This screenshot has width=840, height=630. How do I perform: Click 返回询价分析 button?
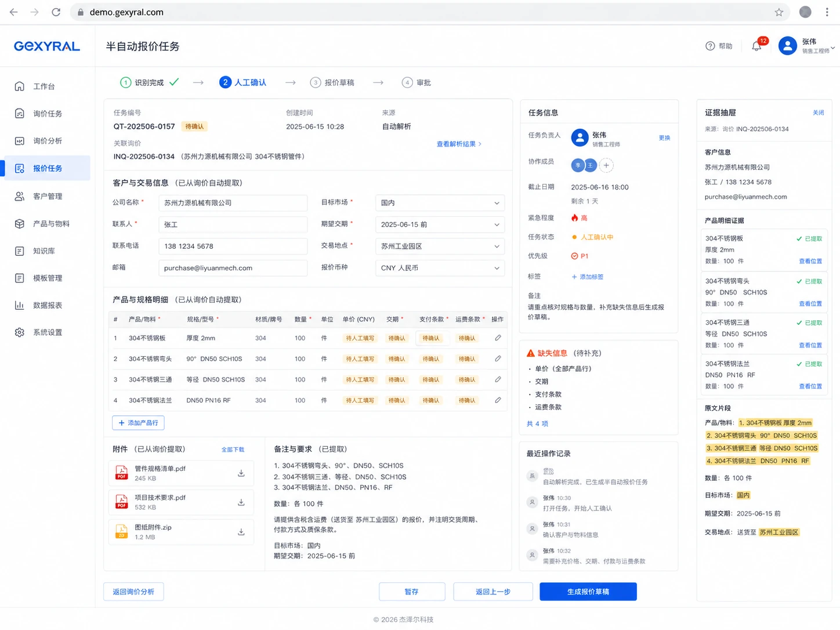pyautogui.click(x=133, y=592)
